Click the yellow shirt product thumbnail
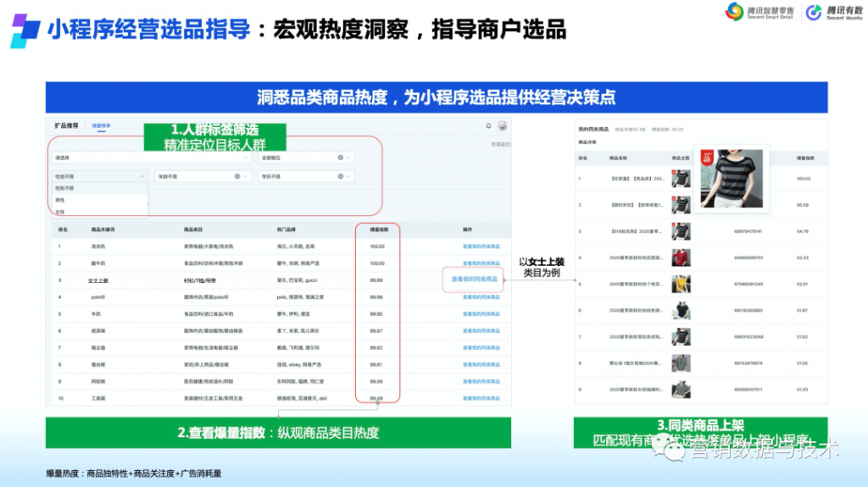The width and height of the screenshot is (868, 487). pos(681,285)
